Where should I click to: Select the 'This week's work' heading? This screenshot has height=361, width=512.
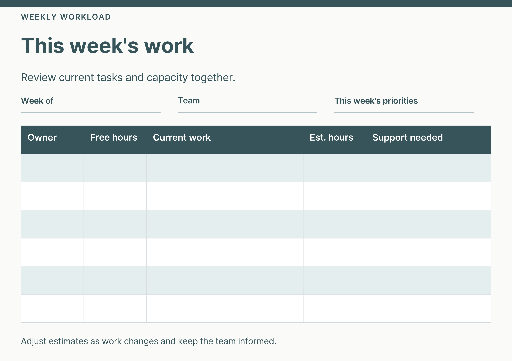pos(107,46)
